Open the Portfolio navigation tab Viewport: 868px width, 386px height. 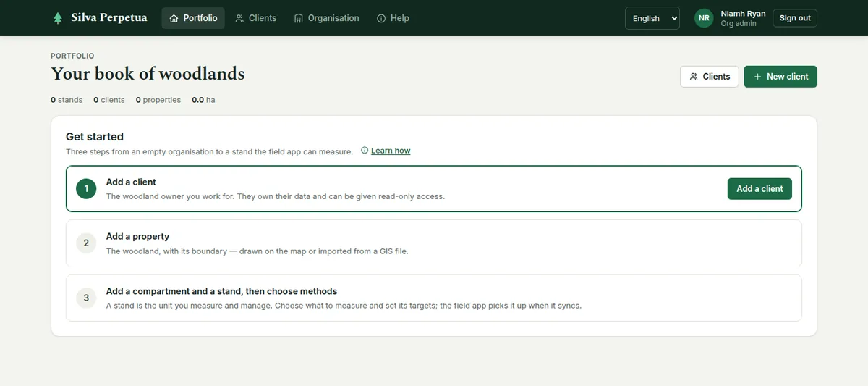193,18
